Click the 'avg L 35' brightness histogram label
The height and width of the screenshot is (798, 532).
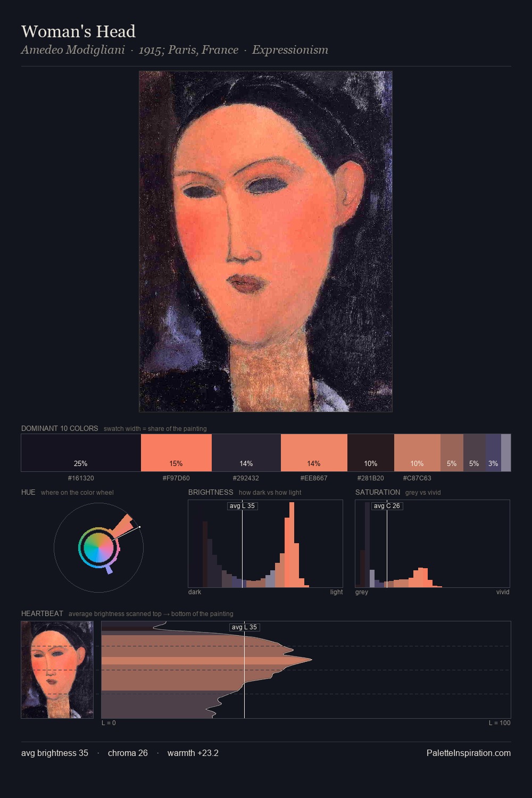pos(243,506)
